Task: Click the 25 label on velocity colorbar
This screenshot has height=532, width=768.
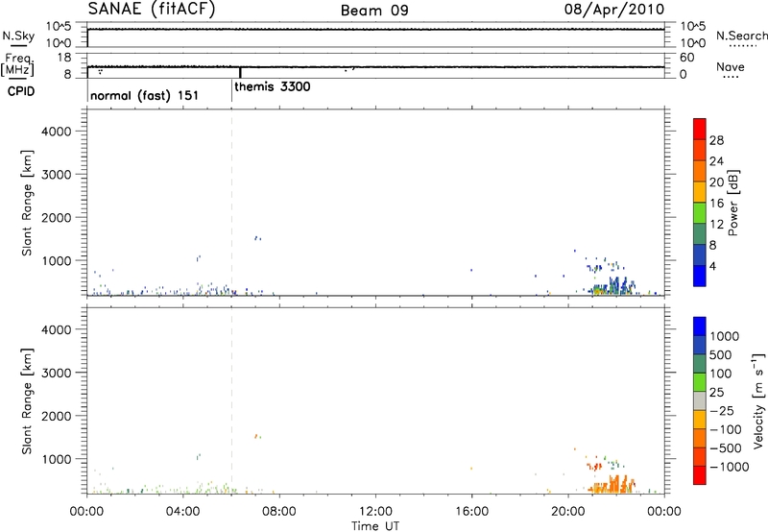Action: [716, 392]
